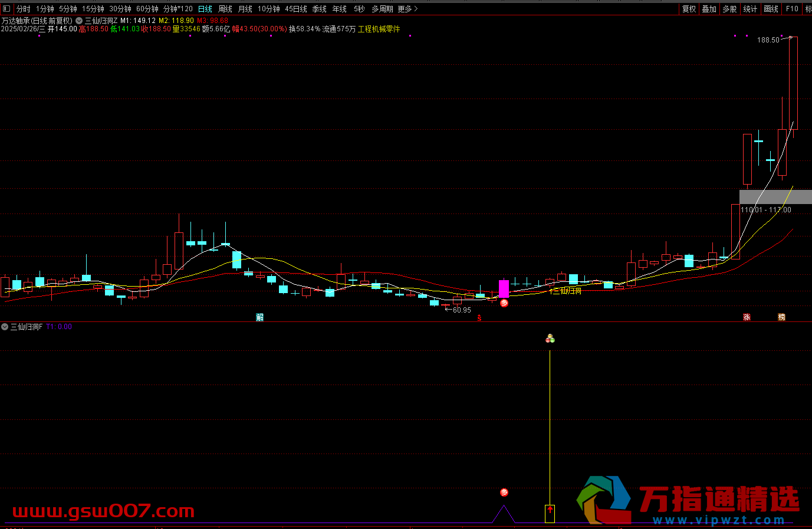812x529 pixels.
Task: Click the 解 marker icon on timeline
Action: (260, 317)
